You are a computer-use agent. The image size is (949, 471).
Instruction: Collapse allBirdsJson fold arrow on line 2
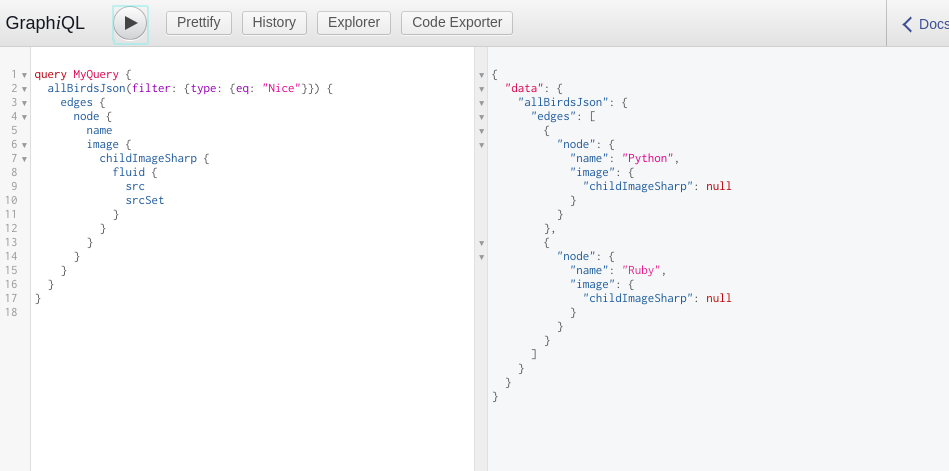click(x=24, y=89)
